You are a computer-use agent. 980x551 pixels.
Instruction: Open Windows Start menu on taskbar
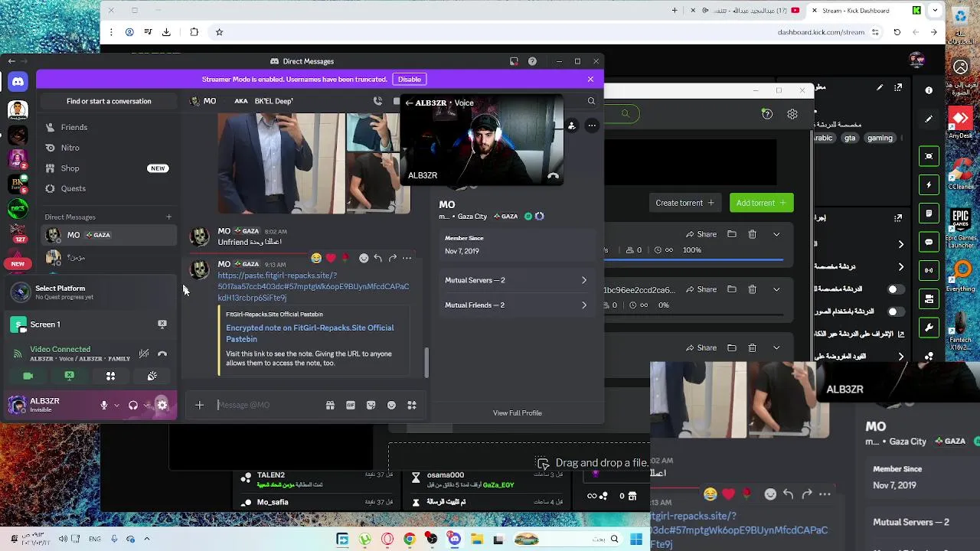(636, 540)
